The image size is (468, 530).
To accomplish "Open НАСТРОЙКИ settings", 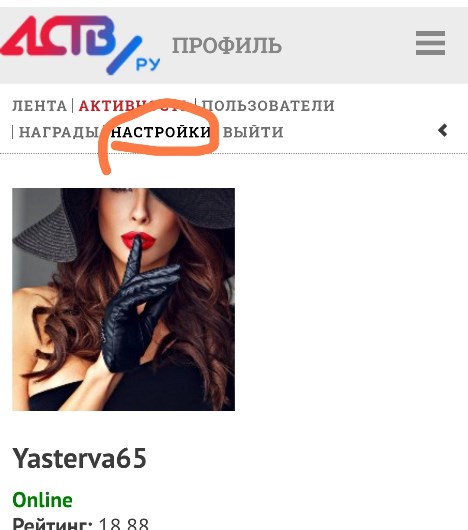I will pyautogui.click(x=161, y=132).
